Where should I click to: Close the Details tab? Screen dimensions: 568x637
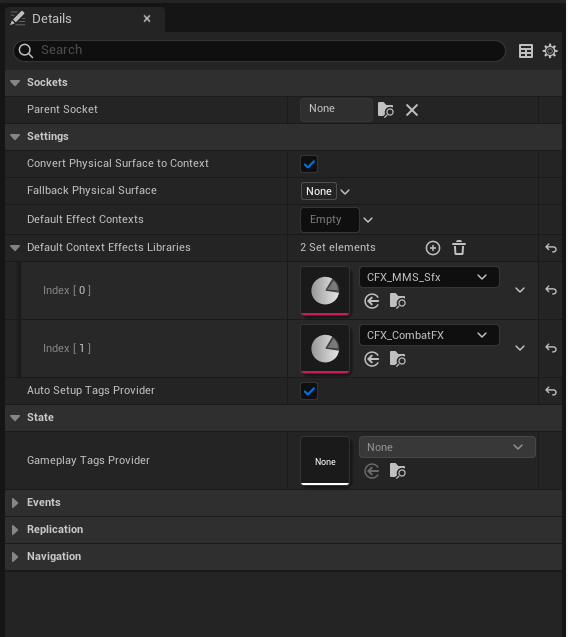(147, 19)
